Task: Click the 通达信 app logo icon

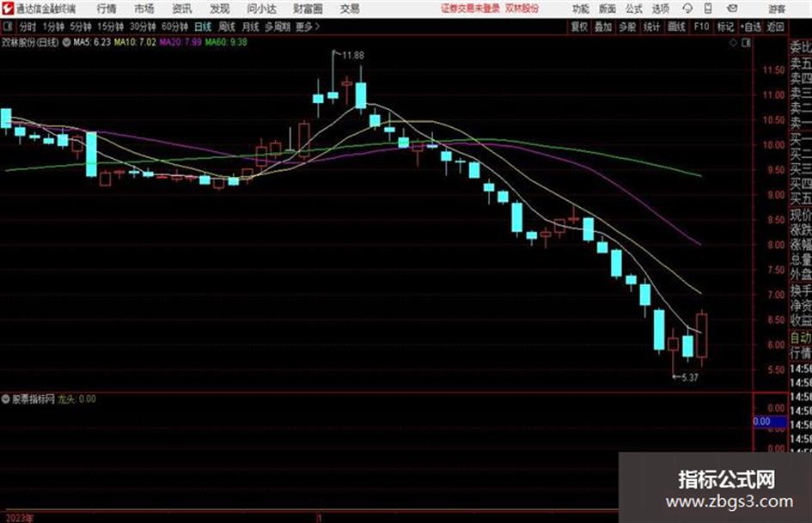Action: (x=8, y=9)
